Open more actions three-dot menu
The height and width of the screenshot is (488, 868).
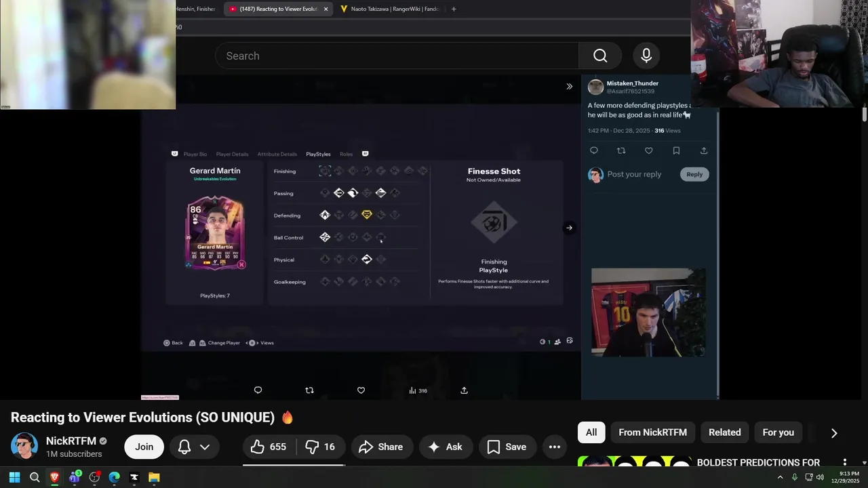click(x=555, y=447)
